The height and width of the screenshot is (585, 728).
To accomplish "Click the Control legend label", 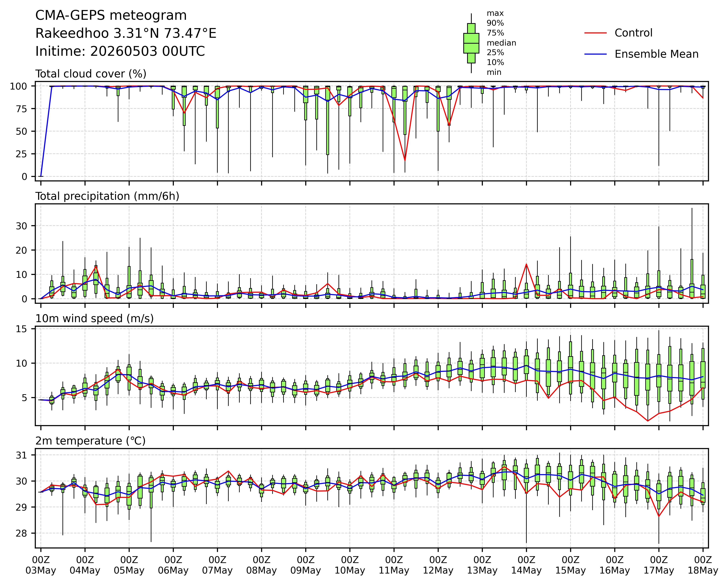I will [633, 33].
